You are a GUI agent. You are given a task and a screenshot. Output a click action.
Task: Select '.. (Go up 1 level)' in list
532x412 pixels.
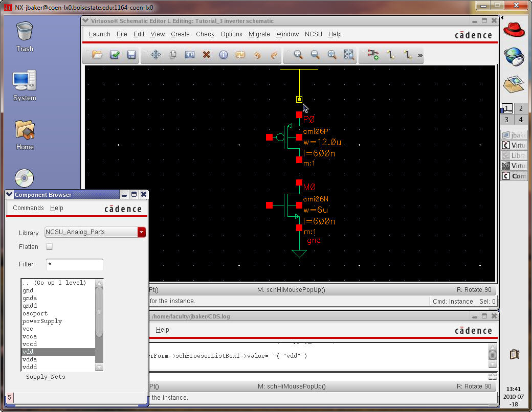coord(54,283)
